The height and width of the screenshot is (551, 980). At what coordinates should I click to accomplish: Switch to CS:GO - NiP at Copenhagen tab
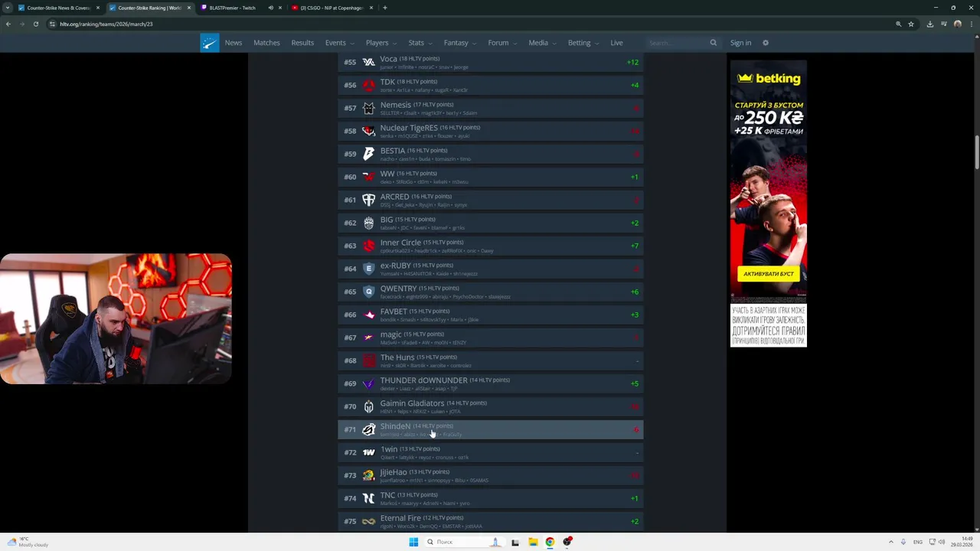pos(333,8)
